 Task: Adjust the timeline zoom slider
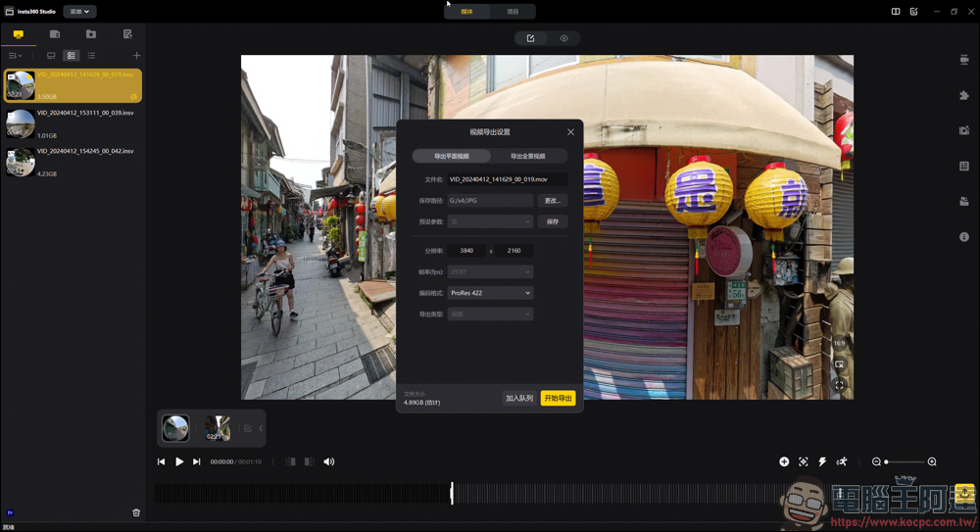pyautogui.click(x=905, y=462)
